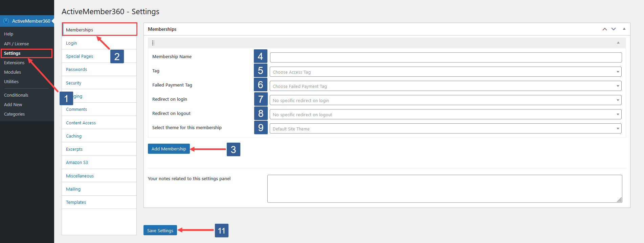This screenshot has width=644, height=243.
Task: Grab the membership row drag handle
Action: [153, 43]
